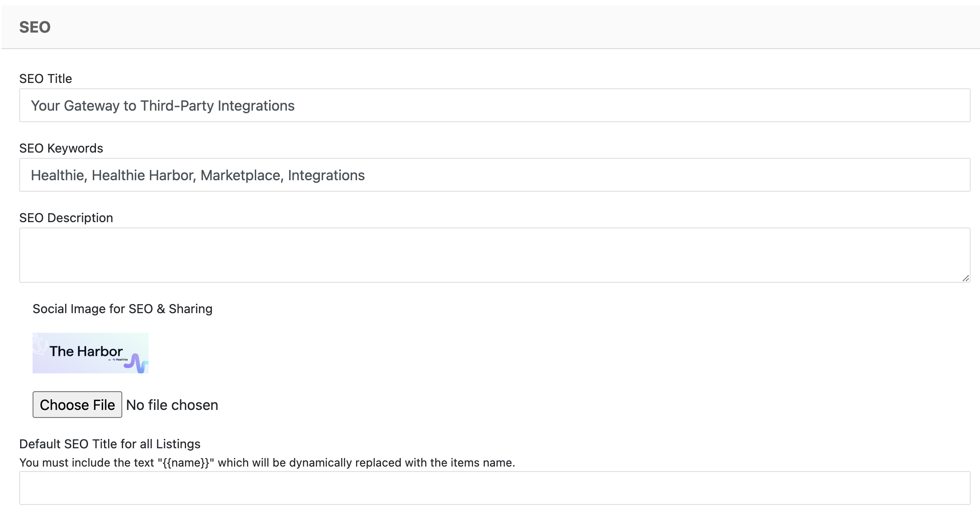Screen dimensions: 980x521
Task: Click the SEO Description label
Action: pos(66,218)
